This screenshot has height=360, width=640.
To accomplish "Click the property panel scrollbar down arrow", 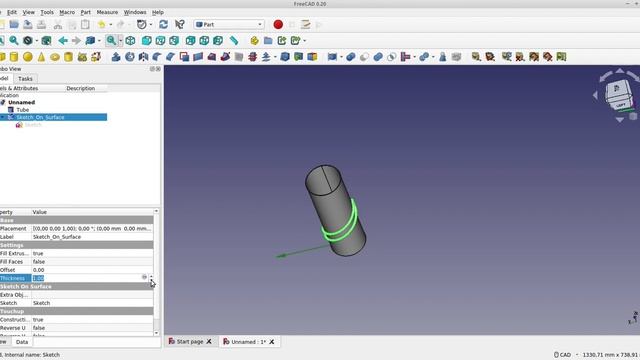I will [x=156, y=333].
